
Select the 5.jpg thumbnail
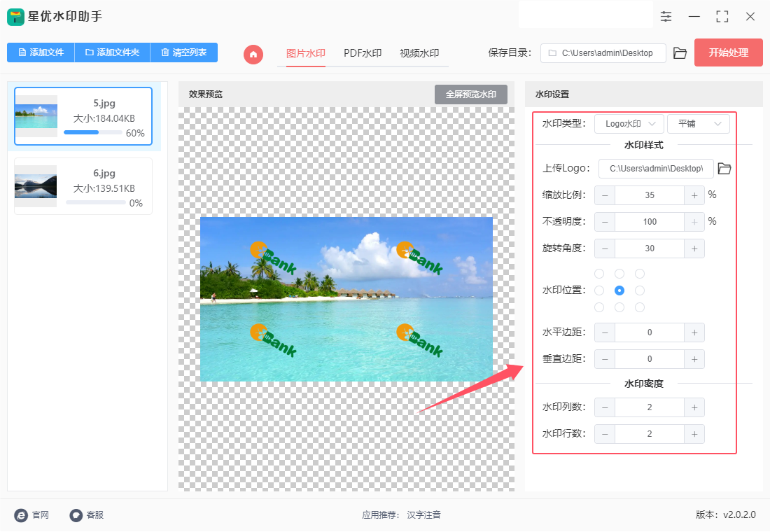click(36, 116)
